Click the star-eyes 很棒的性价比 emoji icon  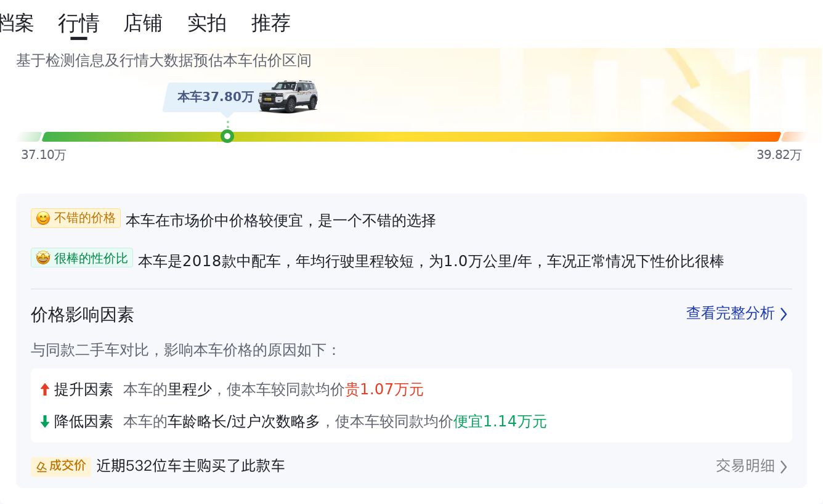coord(43,259)
